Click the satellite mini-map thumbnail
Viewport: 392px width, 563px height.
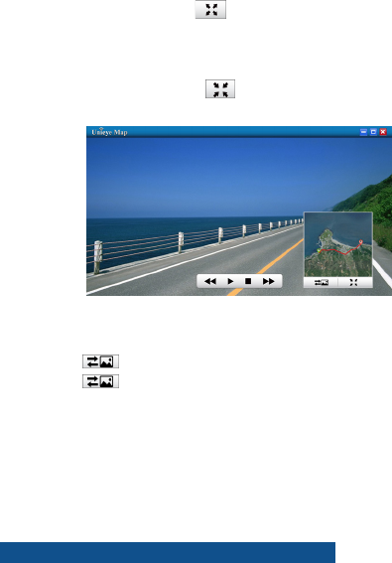click(338, 244)
